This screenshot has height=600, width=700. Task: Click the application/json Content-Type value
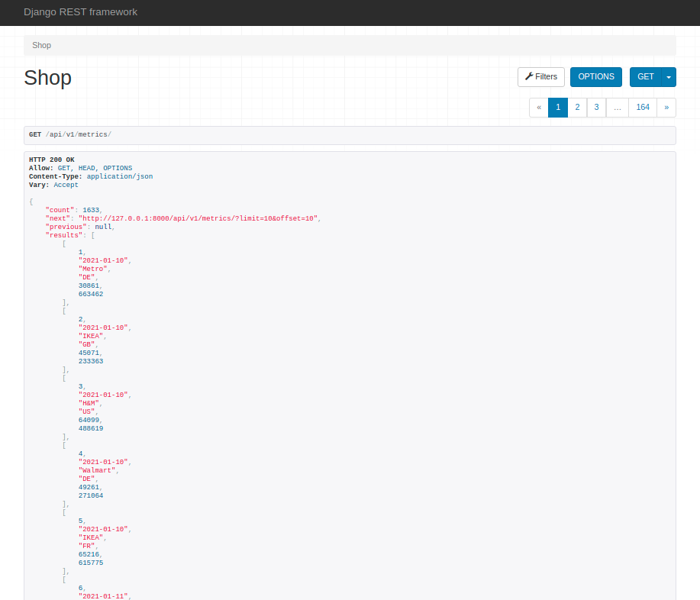tap(120, 176)
